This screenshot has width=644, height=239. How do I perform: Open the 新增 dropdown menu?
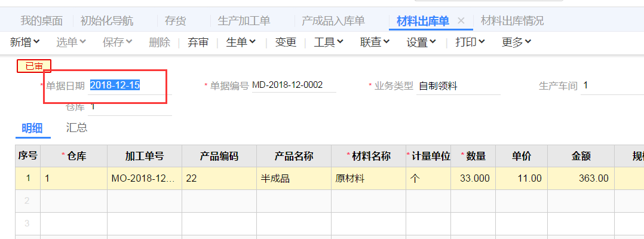click(25, 42)
